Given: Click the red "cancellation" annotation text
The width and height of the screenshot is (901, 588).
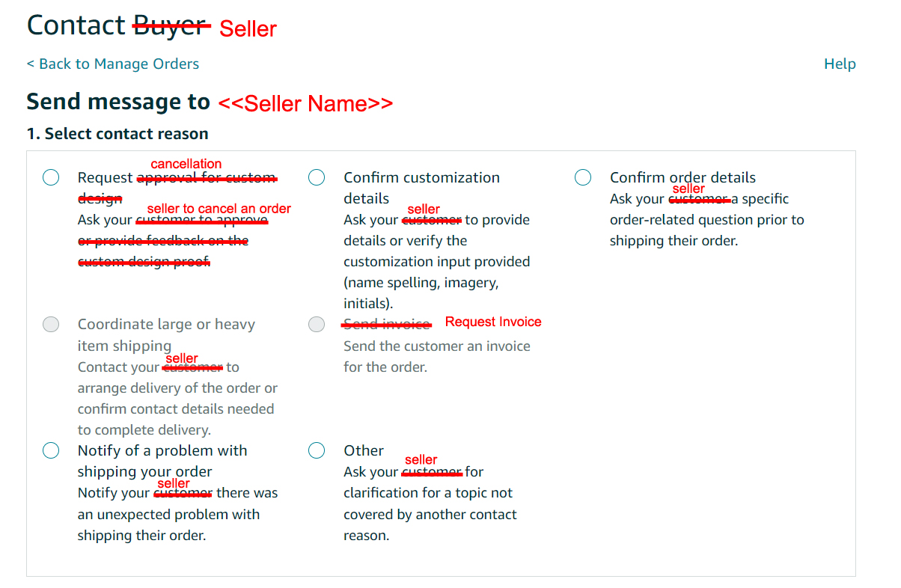Looking at the screenshot, I should click(x=186, y=164).
